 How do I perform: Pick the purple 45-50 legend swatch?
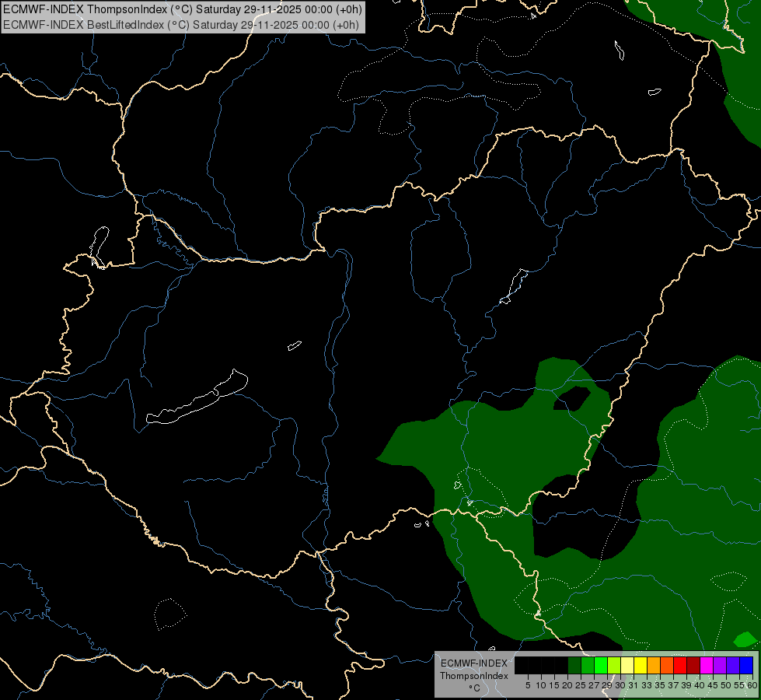(720, 665)
